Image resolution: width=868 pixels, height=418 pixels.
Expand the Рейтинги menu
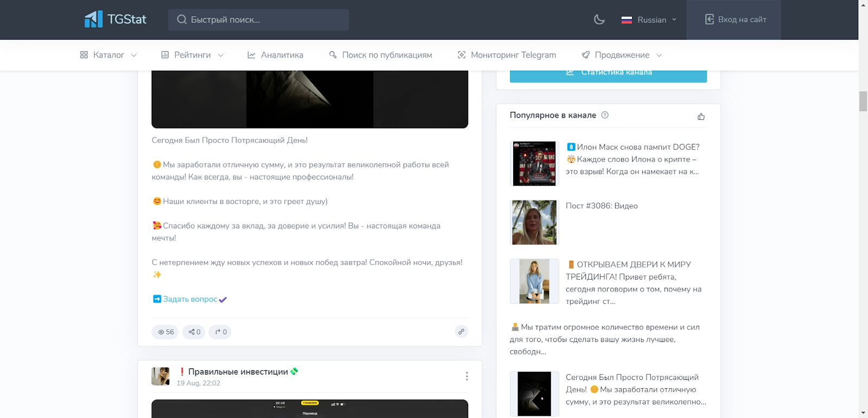pyautogui.click(x=192, y=55)
